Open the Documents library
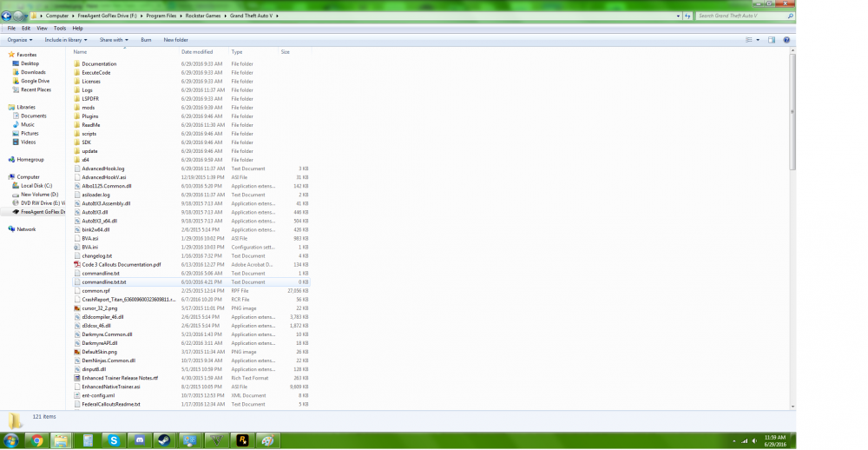868x450 pixels. [x=33, y=116]
